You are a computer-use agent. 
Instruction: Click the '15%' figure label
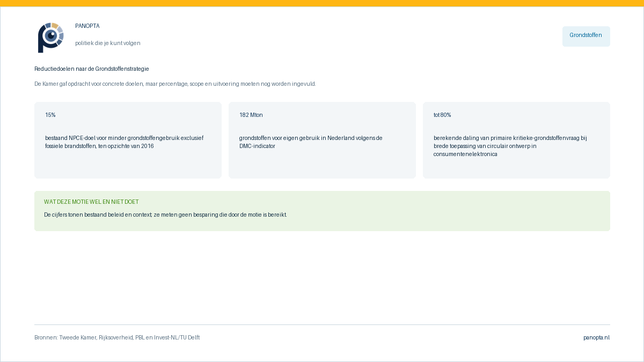tap(50, 115)
